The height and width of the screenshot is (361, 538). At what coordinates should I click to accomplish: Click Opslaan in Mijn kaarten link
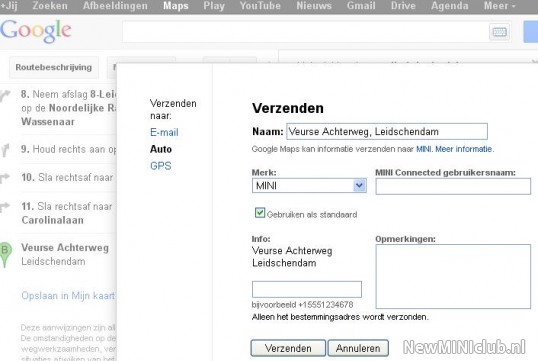click(x=68, y=296)
